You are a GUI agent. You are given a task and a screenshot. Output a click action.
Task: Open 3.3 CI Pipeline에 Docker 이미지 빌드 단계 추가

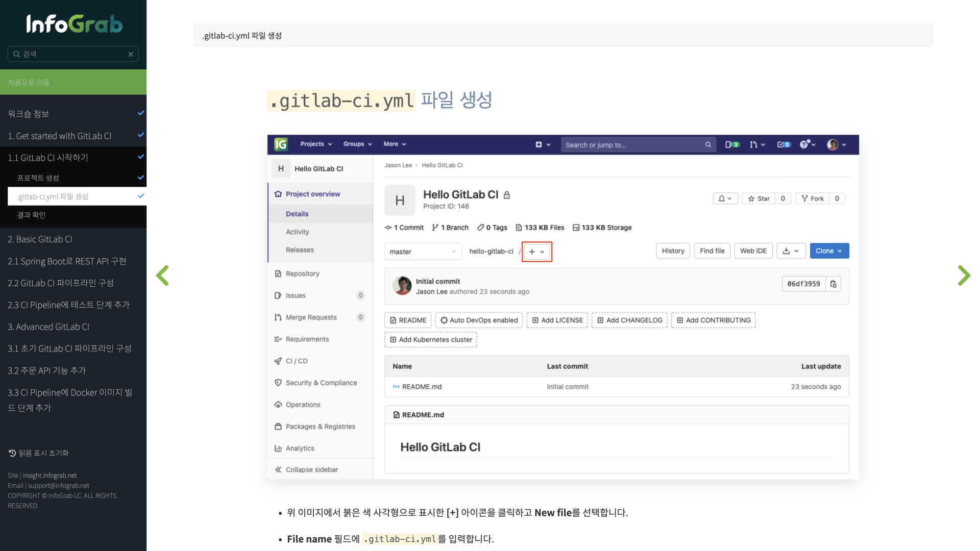[x=73, y=400]
